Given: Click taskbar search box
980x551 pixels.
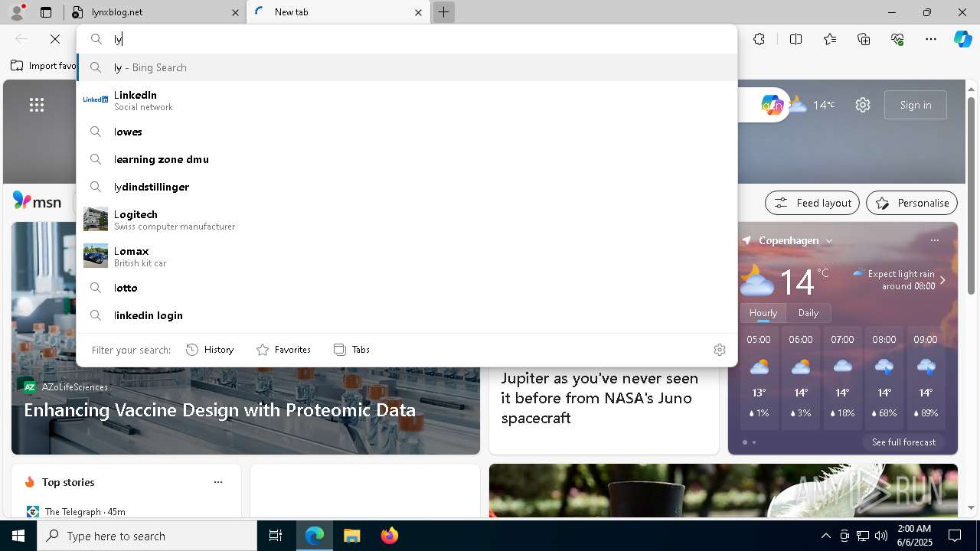Looking at the screenshot, I should 147,536.
